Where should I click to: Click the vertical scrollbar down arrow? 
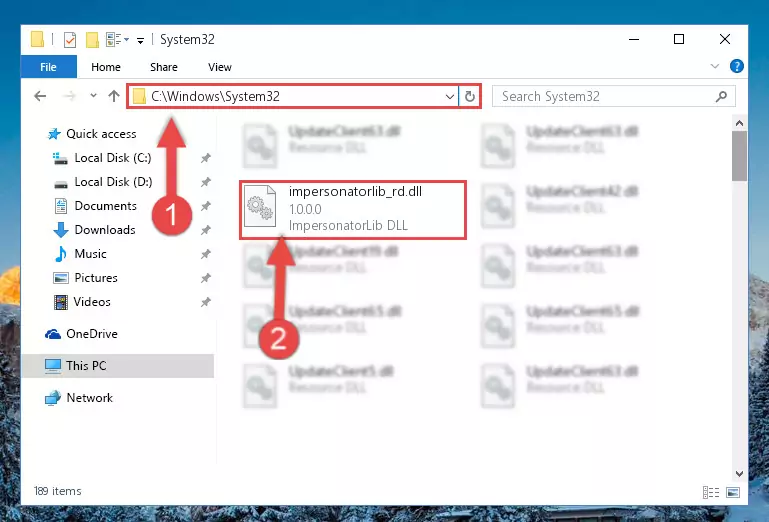(740, 473)
